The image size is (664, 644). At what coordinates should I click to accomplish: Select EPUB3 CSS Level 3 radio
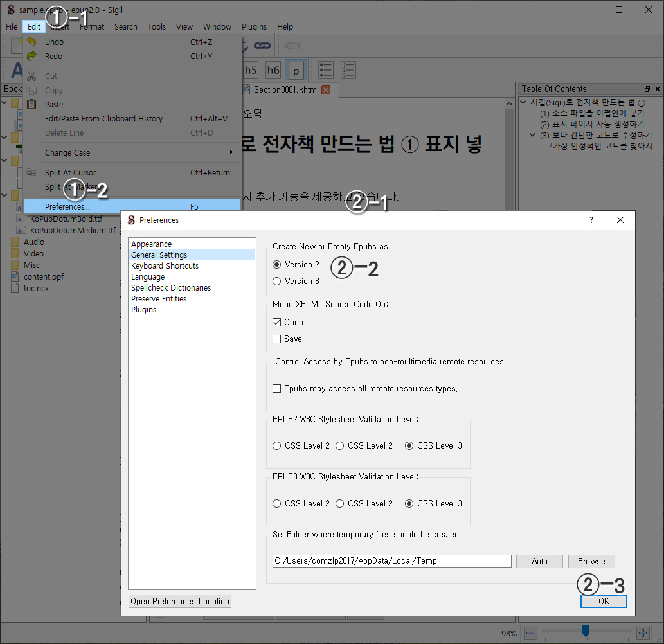pyautogui.click(x=409, y=503)
